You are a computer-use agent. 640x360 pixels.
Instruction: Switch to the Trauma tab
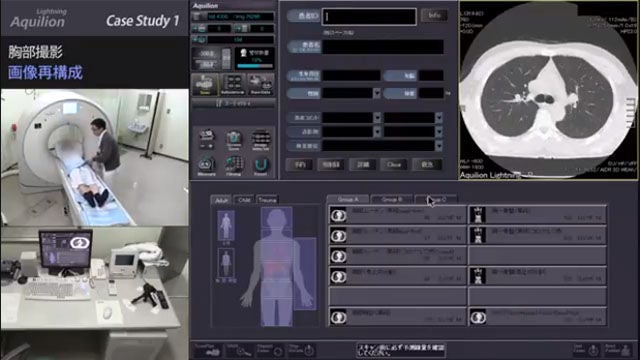tap(267, 200)
